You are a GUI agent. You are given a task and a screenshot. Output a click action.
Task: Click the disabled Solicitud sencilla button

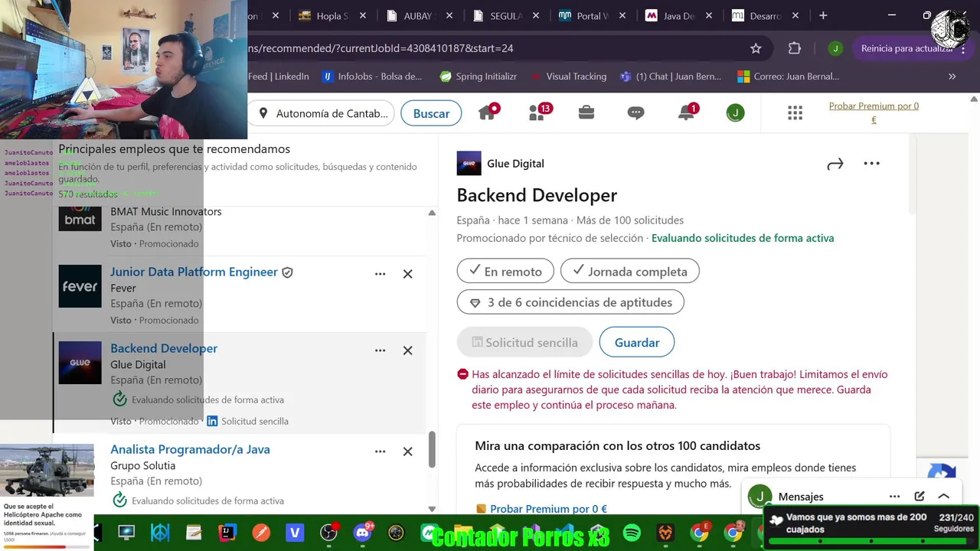click(524, 342)
